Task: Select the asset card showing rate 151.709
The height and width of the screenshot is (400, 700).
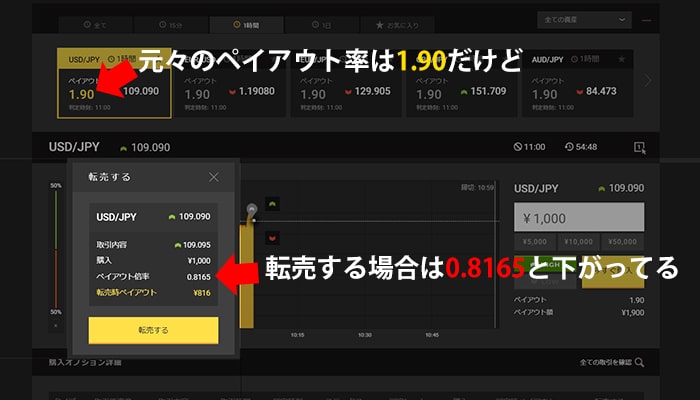Action: (x=462, y=83)
